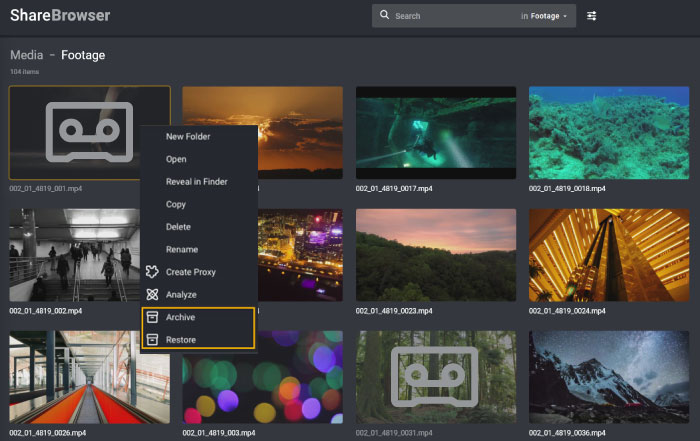Select the coral reef clip 002_01_4819_0018.mp4
Image resolution: width=700 pixels, height=441 pixels.
pyautogui.click(x=609, y=133)
